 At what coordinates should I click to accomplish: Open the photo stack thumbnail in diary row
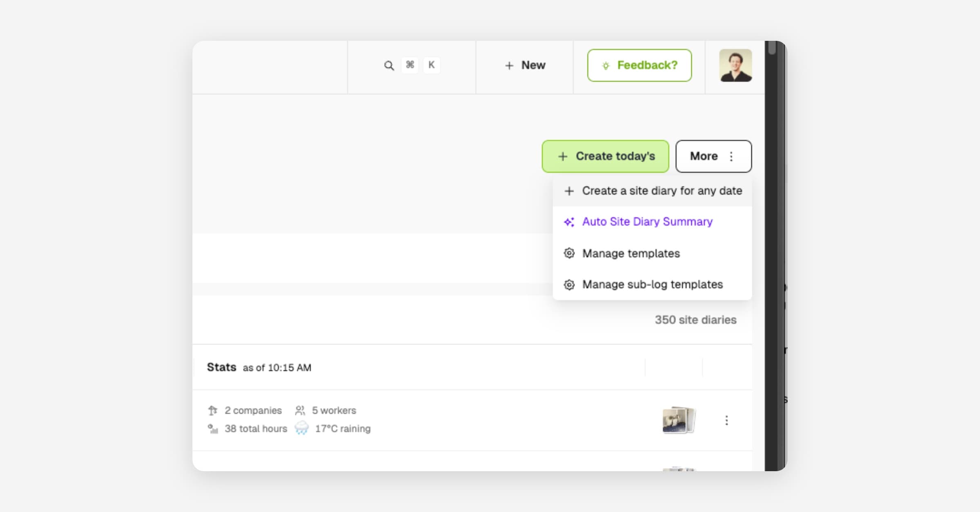click(678, 420)
